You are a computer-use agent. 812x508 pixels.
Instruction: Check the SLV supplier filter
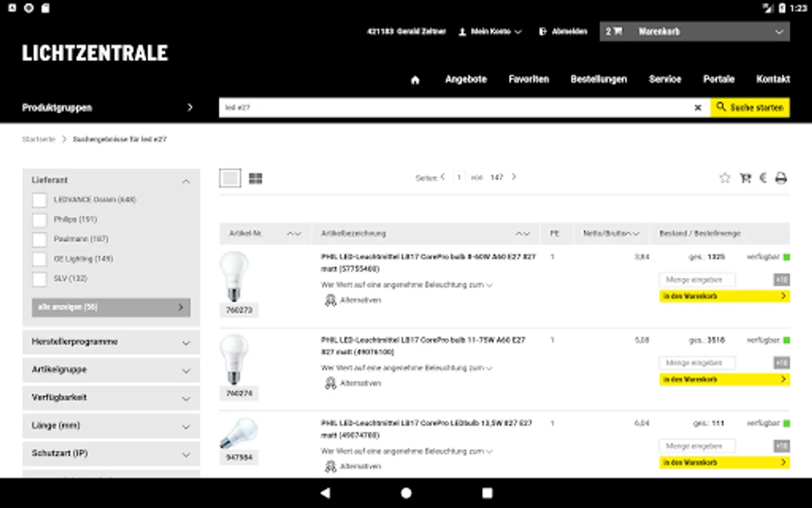(x=39, y=279)
